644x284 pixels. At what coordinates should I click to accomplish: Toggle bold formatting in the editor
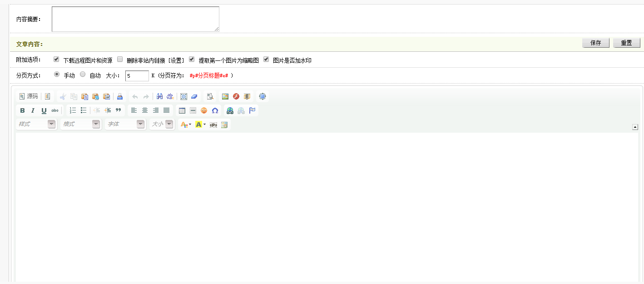22,110
